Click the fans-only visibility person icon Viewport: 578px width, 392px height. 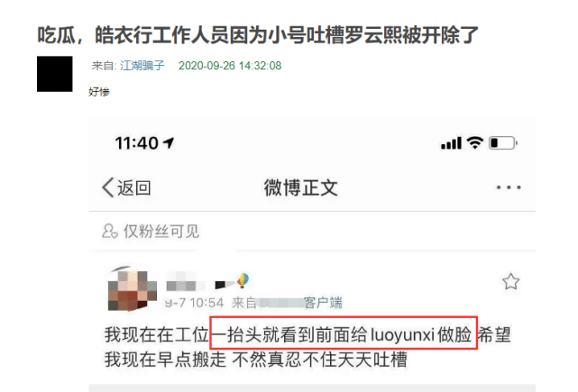109,231
